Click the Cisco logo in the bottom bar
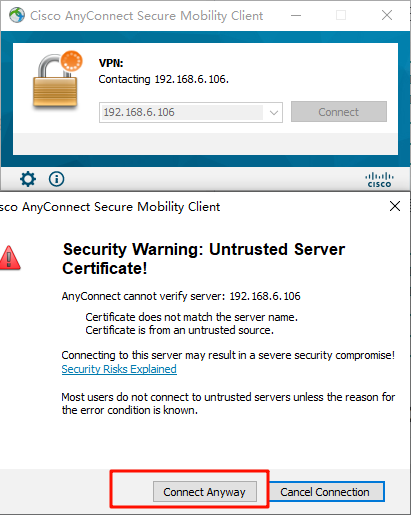411x515 pixels. click(379, 180)
